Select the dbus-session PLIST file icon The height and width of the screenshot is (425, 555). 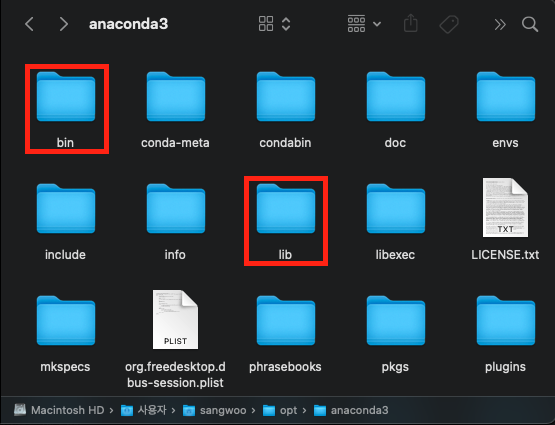click(176, 320)
